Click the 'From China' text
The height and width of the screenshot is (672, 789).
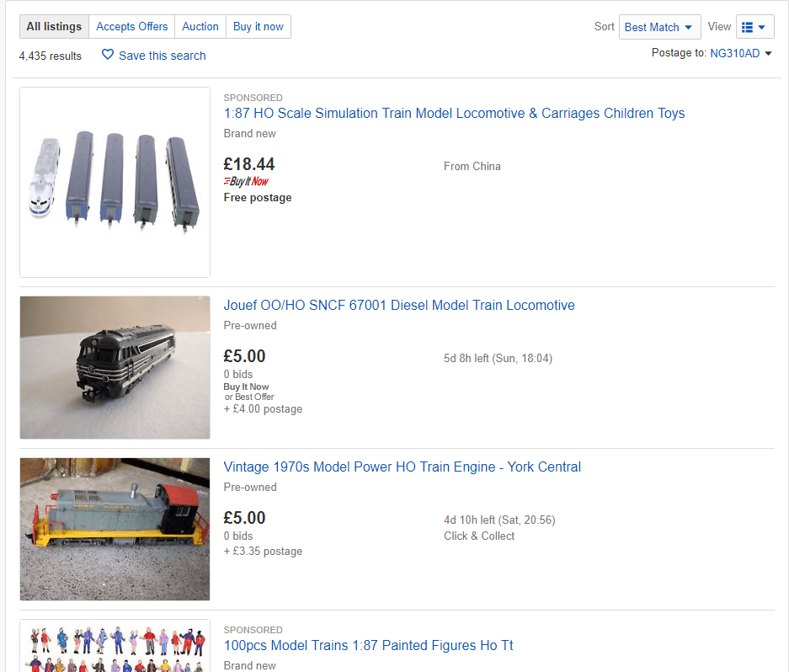click(472, 166)
